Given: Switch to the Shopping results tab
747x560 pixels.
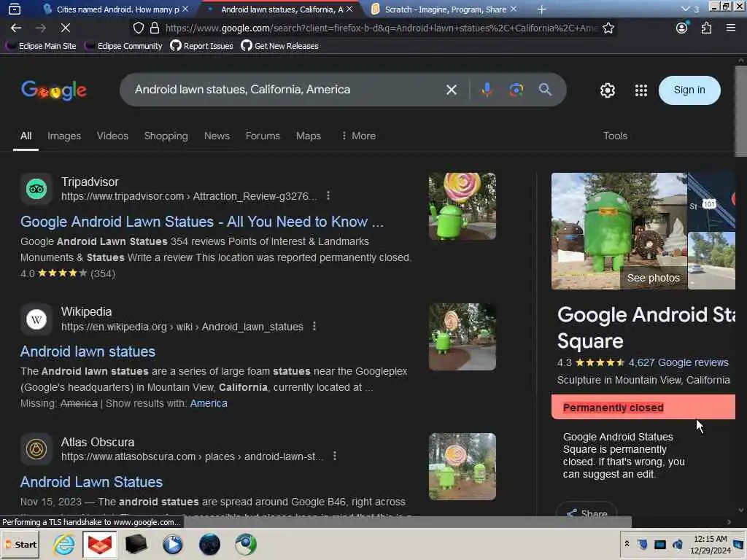Looking at the screenshot, I should point(166,136).
